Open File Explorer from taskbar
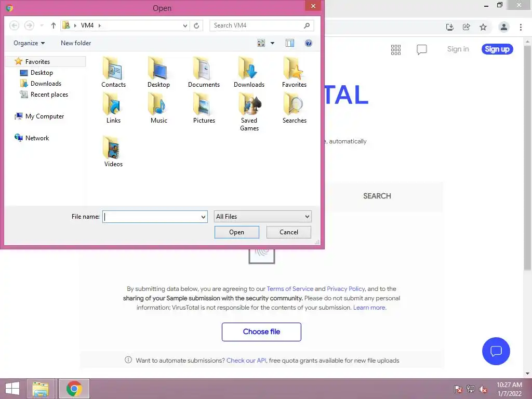This screenshot has width=532, height=399. 41,389
